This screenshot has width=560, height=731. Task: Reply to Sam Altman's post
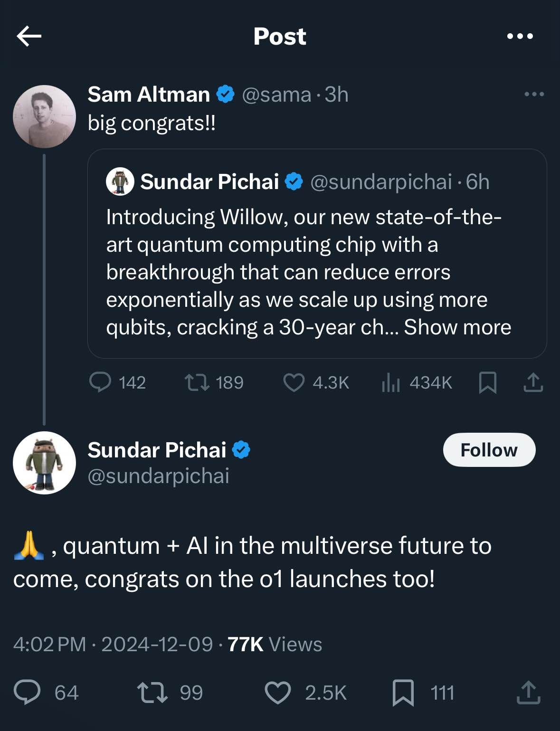100,382
